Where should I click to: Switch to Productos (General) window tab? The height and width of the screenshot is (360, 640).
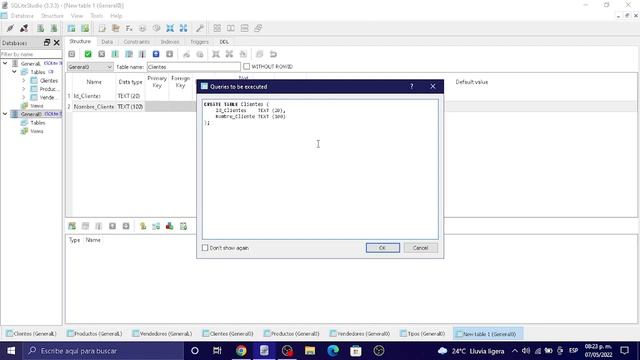point(95,333)
